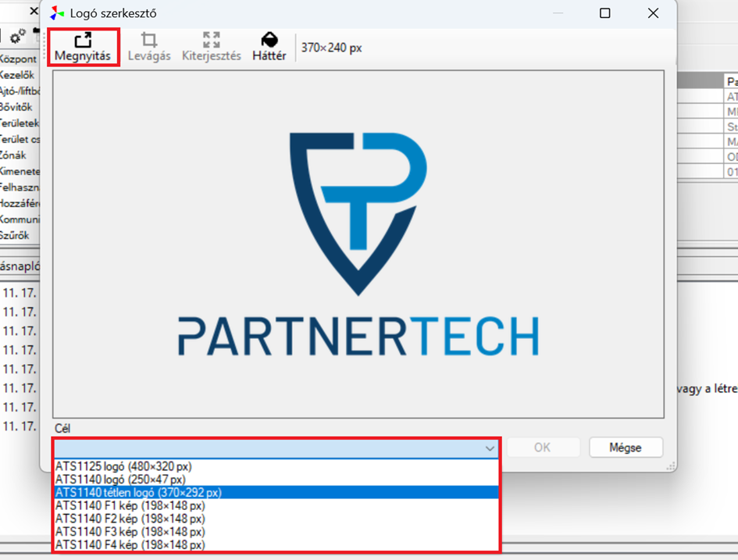Click the Kiterjesztés expand icon

[x=211, y=41]
